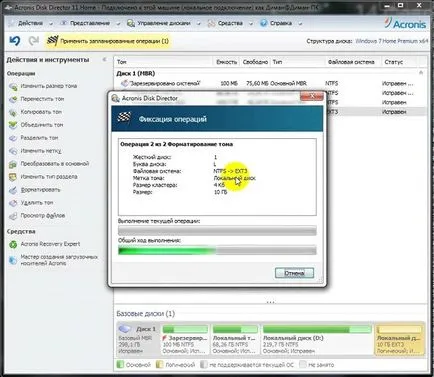
Task: Click the Acronis Recovery Expert icon
Action: (x=13, y=244)
